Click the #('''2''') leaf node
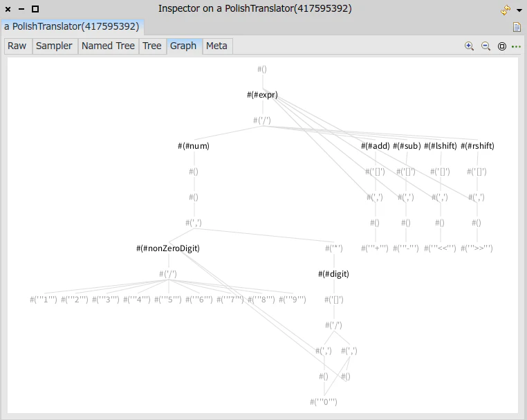Screen dimensions: 527x420 tap(75, 300)
